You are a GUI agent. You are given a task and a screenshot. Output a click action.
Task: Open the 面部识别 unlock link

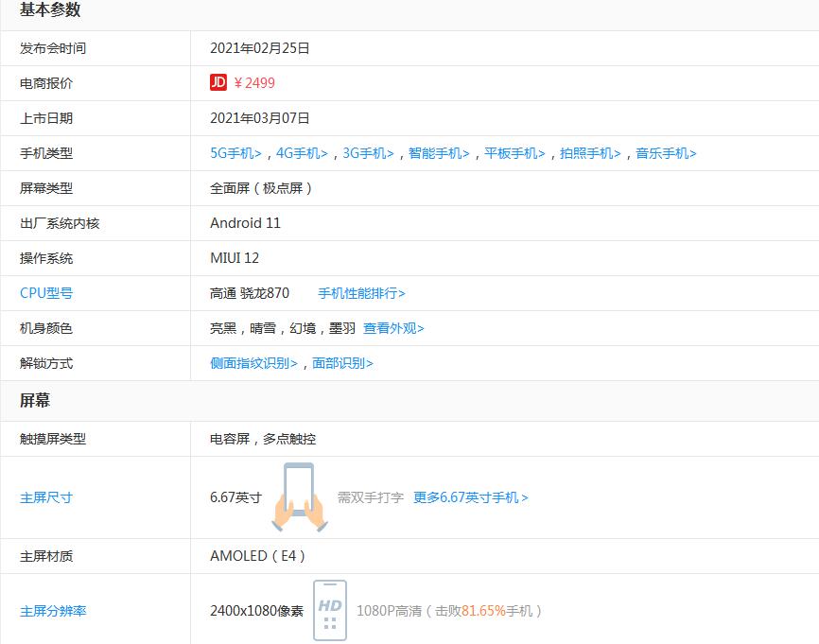[342, 363]
